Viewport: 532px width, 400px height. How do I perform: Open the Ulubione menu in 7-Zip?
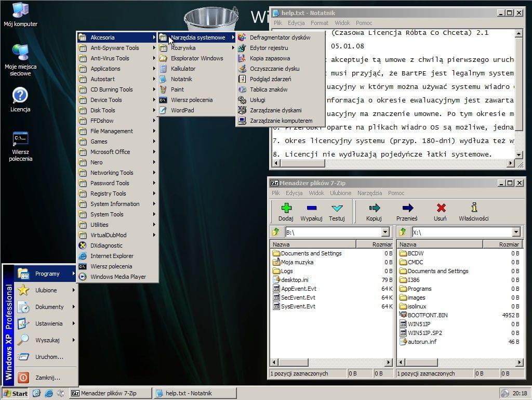coord(341,193)
